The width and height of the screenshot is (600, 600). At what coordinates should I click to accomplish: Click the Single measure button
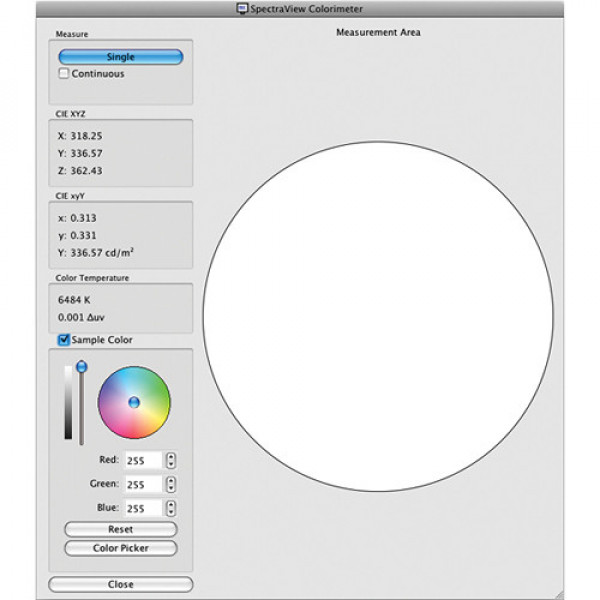[x=121, y=57]
